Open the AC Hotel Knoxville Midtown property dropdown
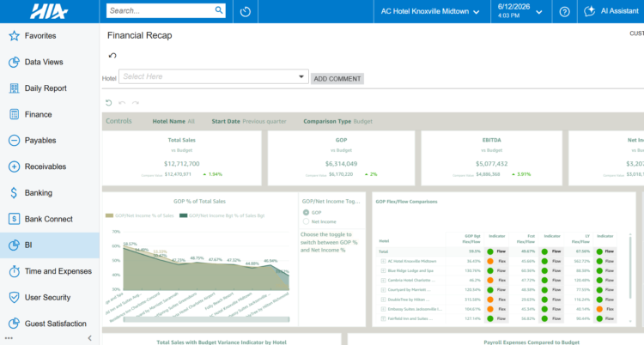 click(430, 11)
